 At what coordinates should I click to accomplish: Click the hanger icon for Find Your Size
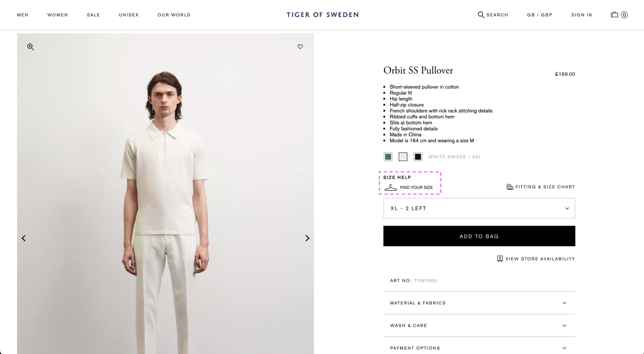(391, 187)
